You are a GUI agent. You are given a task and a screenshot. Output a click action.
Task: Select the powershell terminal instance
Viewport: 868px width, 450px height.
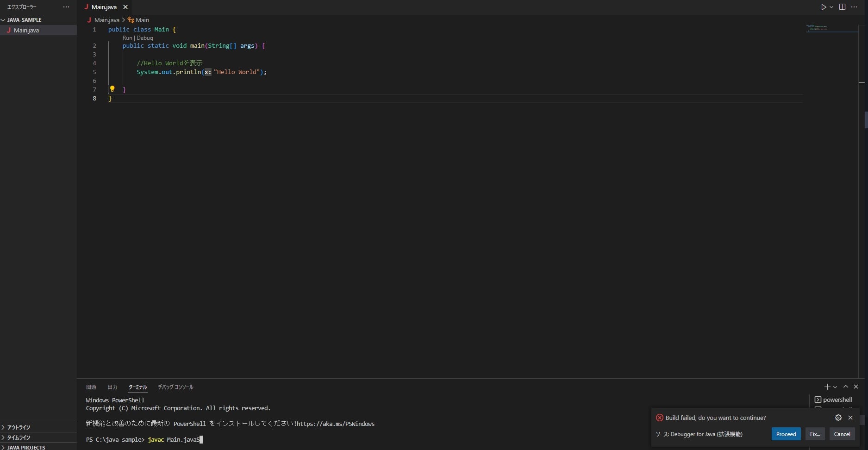[x=834, y=400]
